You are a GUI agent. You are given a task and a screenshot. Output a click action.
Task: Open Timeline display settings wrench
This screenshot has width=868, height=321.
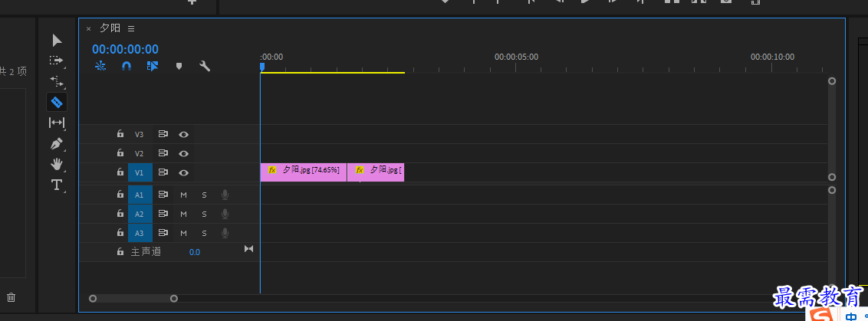click(205, 66)
